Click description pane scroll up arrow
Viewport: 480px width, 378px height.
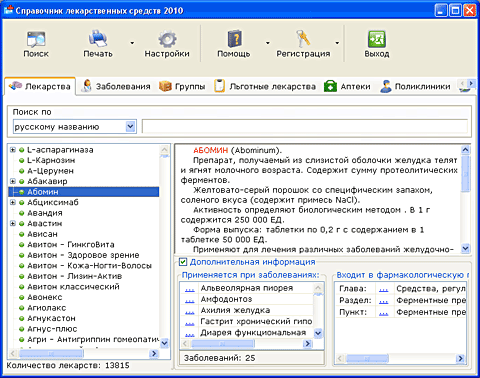(466, 150)
